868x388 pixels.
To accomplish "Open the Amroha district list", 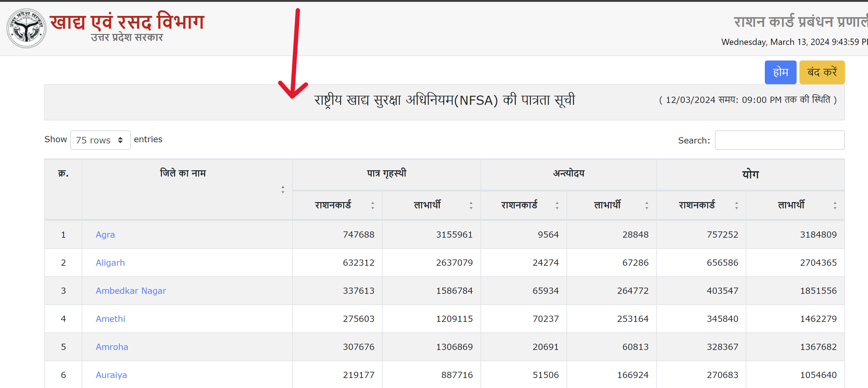I will coord(112,347).
